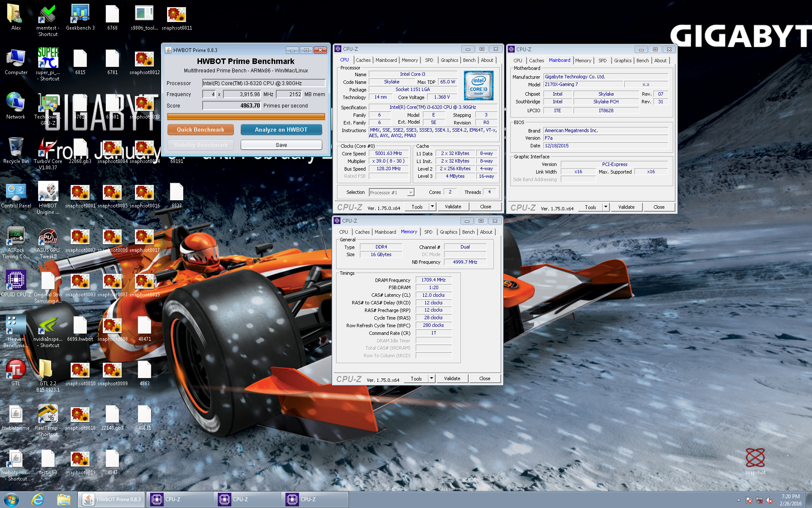This screenshot has height=508, width=812.
Task: Switch to HWBOT Prime 0.8.3 taskbar item
Action: point(111,500)
